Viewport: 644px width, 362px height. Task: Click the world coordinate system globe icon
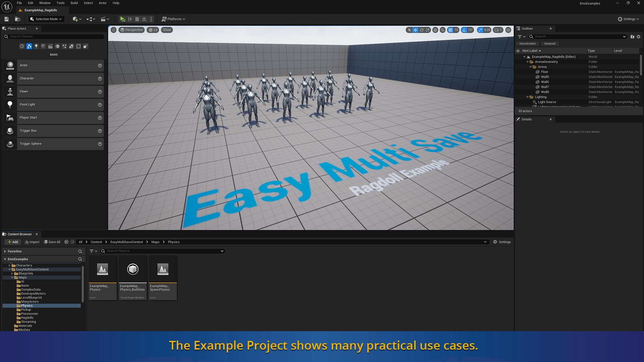(x=435, y=30)
